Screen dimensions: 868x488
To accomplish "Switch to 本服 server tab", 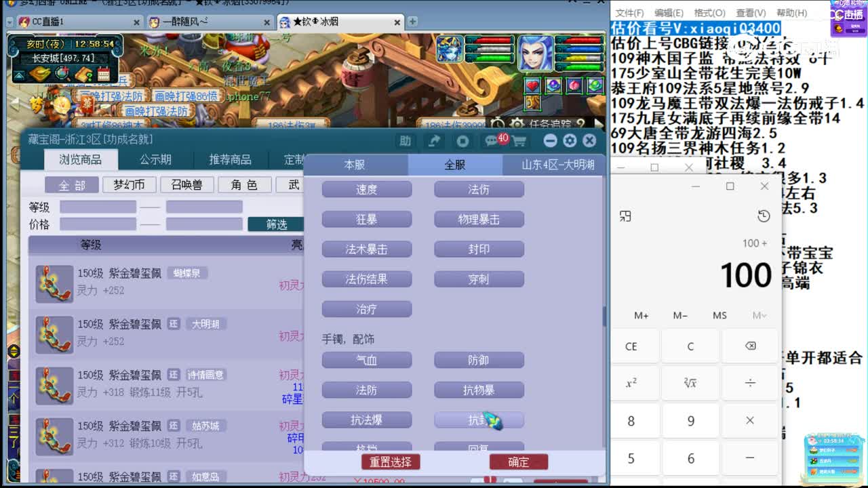I will (355, 165).
